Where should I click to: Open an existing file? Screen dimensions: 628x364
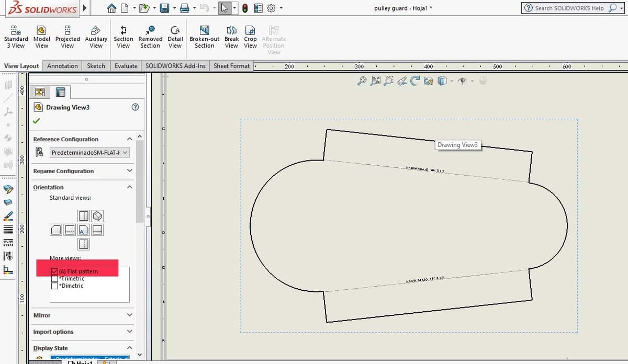tap(144, 8)
